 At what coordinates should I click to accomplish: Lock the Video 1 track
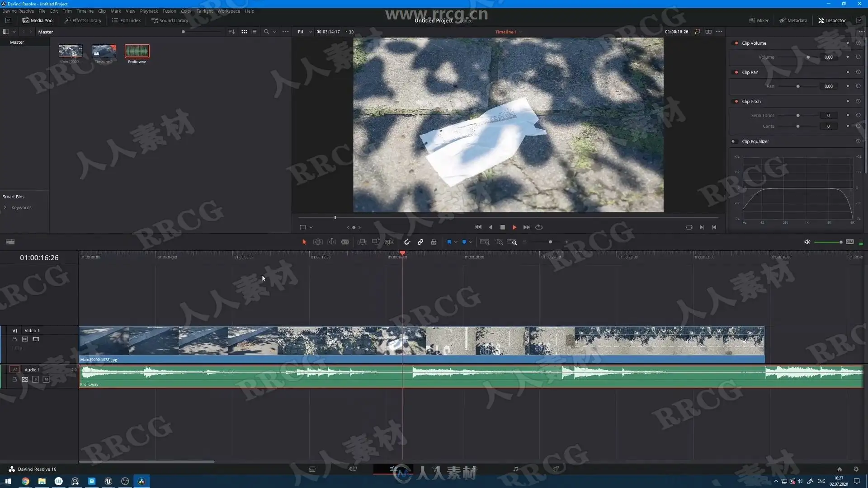14,339
